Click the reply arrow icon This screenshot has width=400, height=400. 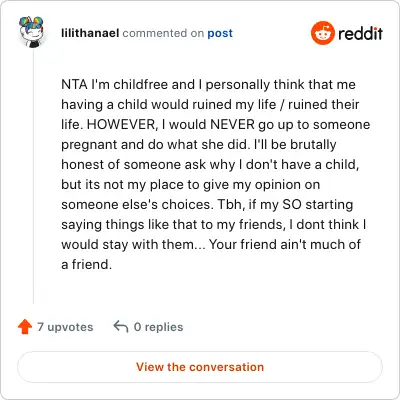pos(121,327)
